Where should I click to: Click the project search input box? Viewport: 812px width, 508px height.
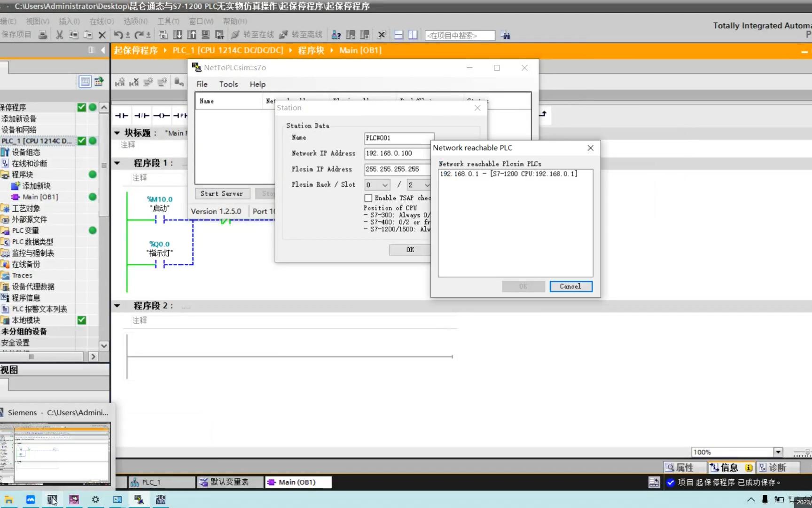pyautogui.click(x=460, y=35)
